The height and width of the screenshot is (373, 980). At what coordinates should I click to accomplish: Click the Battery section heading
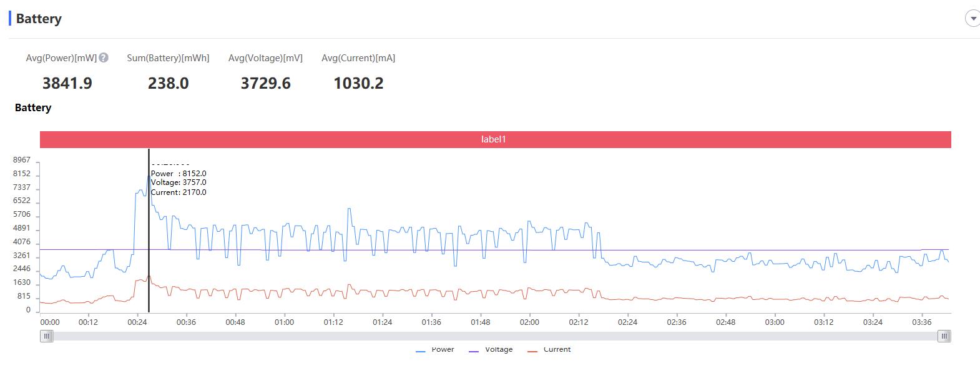tap(39, 19)
